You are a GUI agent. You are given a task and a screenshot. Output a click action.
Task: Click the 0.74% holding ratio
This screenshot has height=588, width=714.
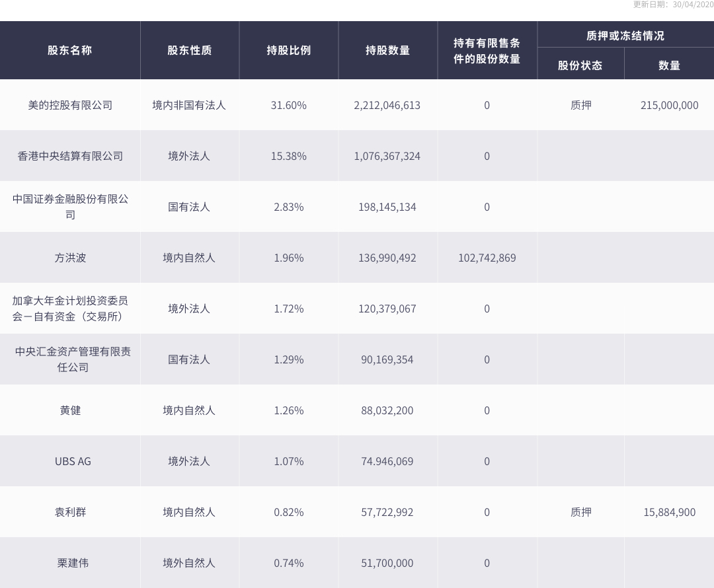click(x=289, y=563)
